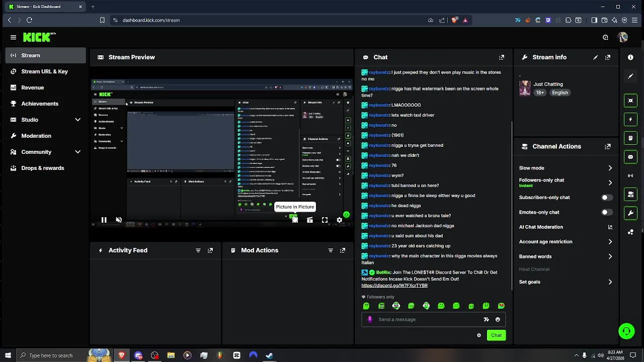Click the green Chat send button
The image size is (644, 362).
tap(496, 335)
